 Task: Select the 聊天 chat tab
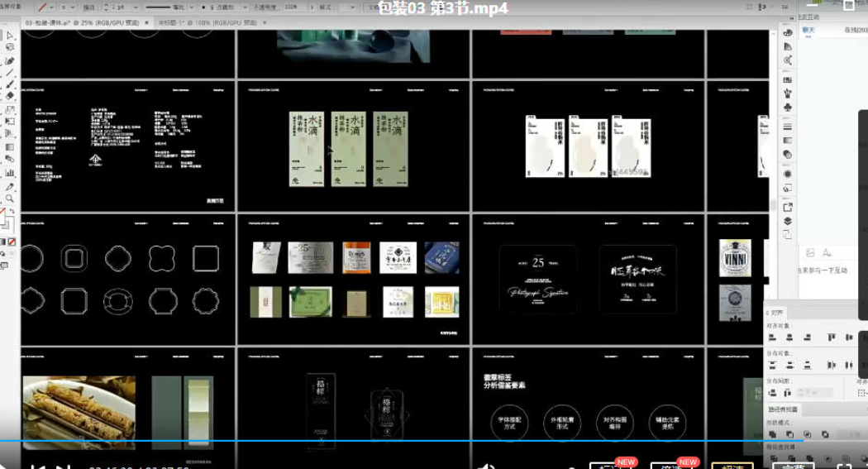[x=808, y=30]
